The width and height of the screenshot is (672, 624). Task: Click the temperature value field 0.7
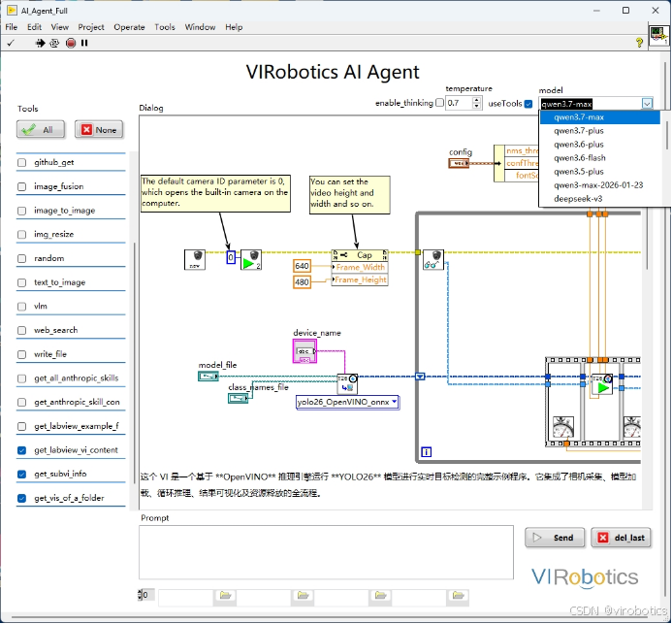pos(459,103)
